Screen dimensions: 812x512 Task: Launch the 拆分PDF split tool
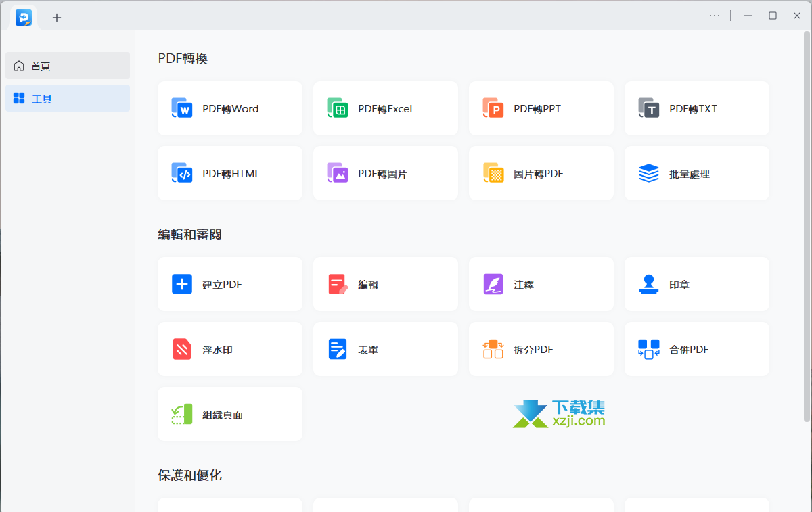pos(541,349)
